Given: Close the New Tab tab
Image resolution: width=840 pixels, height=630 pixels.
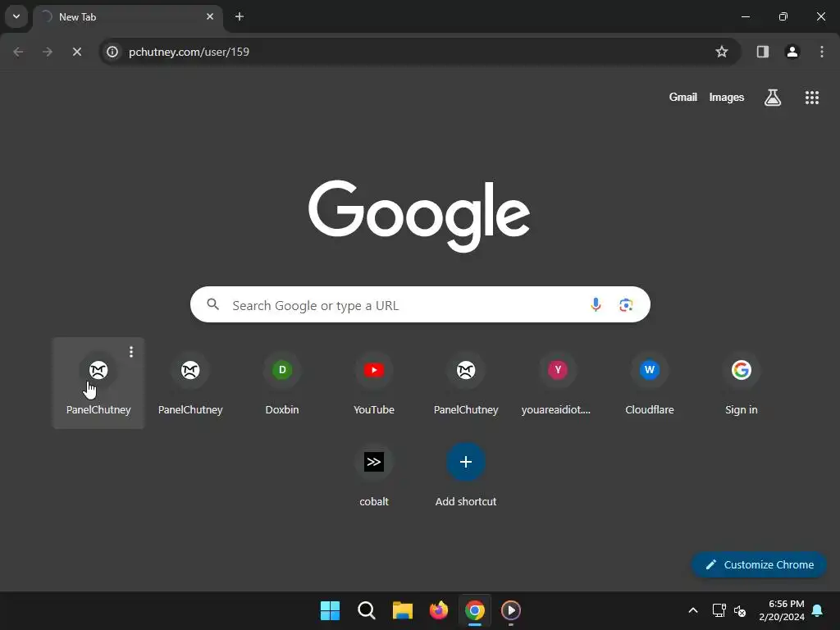Looking at the screenshot, I should coord(210,16).
